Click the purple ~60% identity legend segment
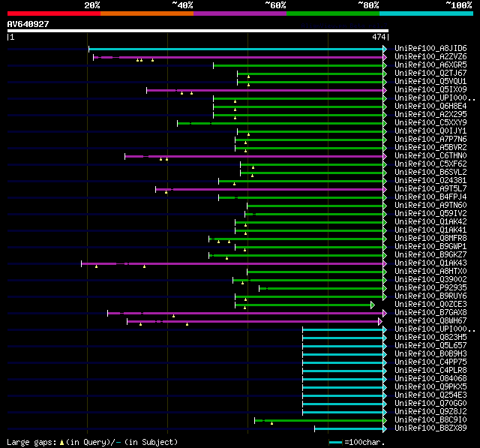The width and height of the screenshot is (480, 448). point(240,14)
